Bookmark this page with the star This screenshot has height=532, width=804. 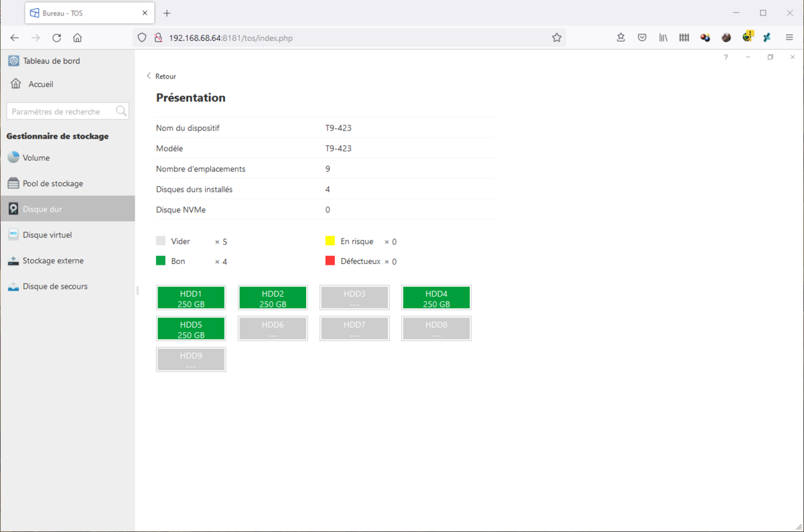click(557, 38)
